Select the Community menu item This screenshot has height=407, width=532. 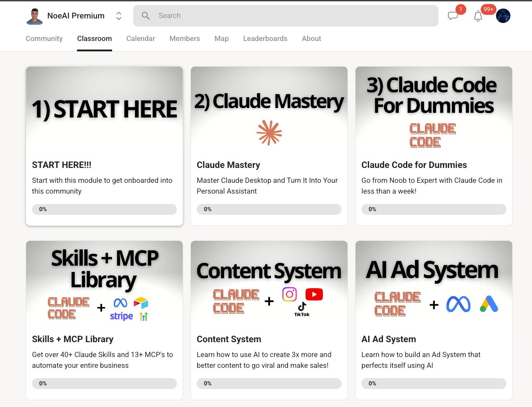click(x=44, y=39)
